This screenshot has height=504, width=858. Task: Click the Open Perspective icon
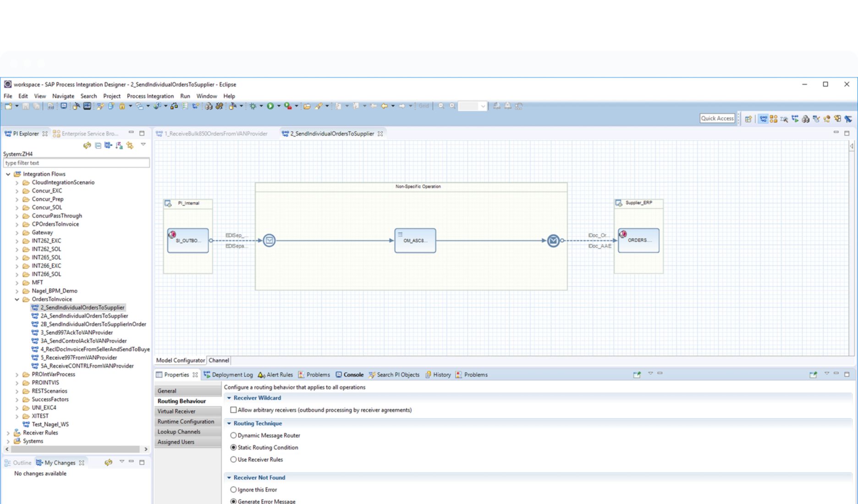tap(748, 119)
